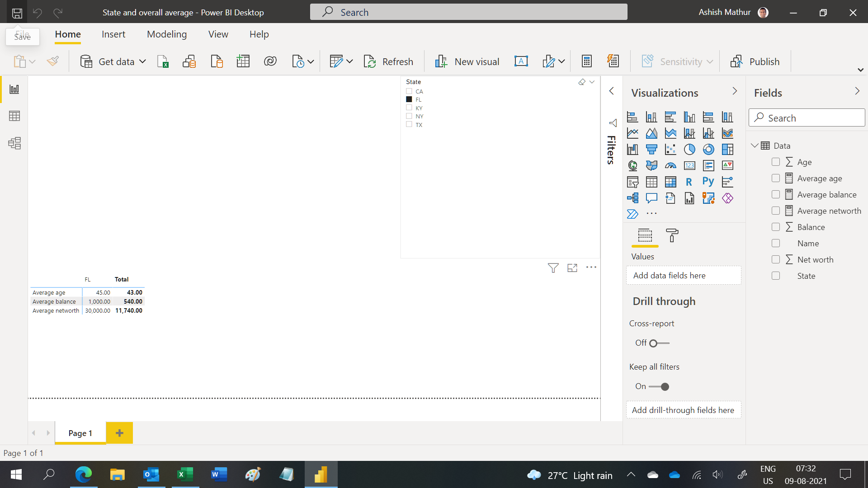Uncheck the FL state slicer box
The image size is (868, 488).
pos(409,99)
